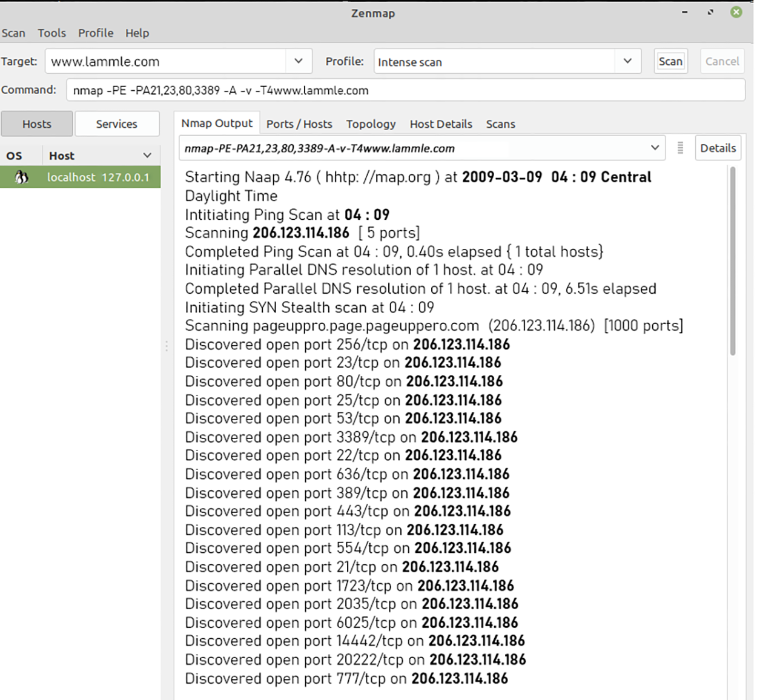Open the Tools menu
757x700 pixels.
click(x=52, y=33)
